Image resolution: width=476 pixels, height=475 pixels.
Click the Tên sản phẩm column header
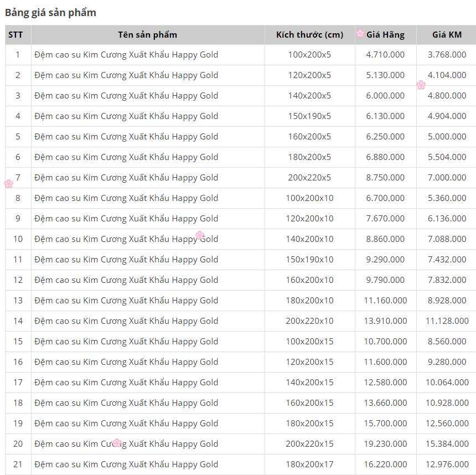(147, 35)
